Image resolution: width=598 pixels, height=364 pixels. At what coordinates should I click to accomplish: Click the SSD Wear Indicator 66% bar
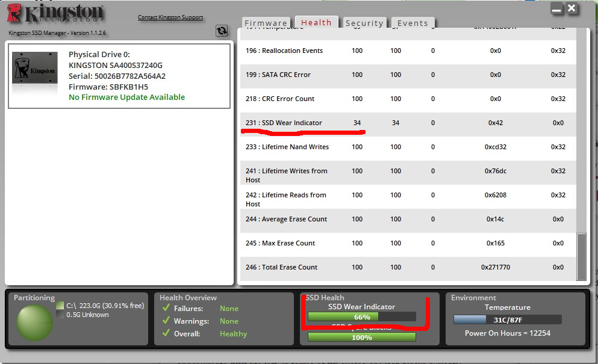(x=362, y=316)
